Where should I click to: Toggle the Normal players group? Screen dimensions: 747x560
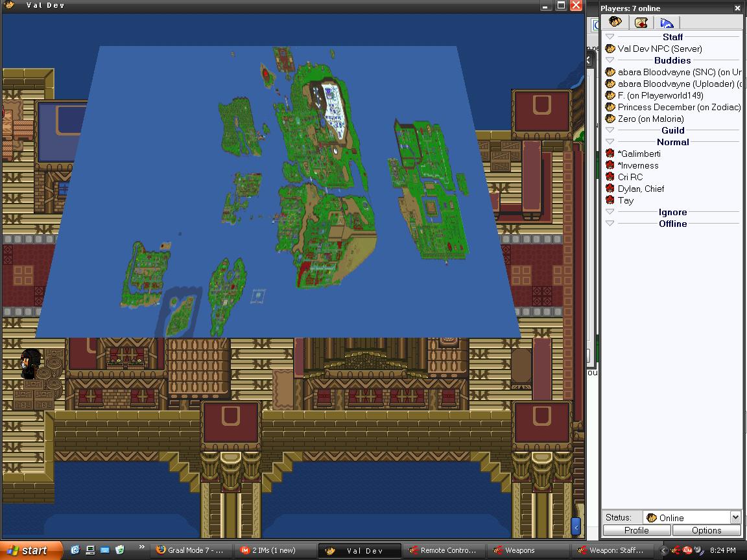tap(610, 142)
